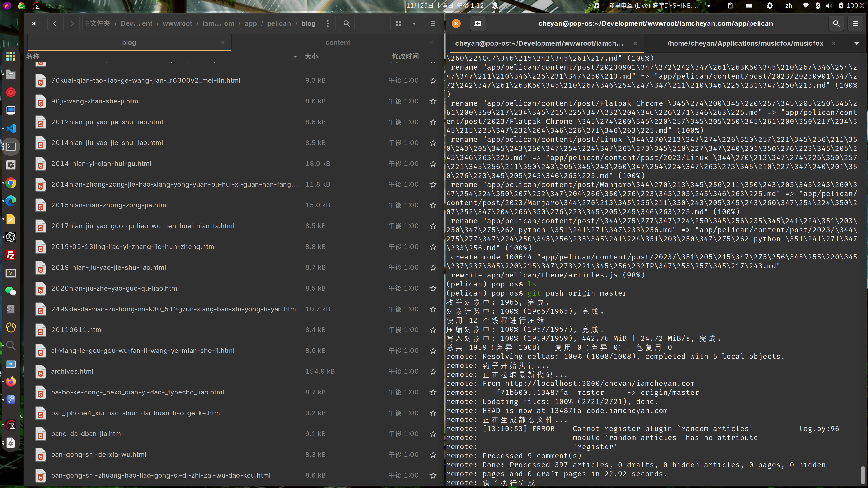This screenshot has height=488, width=868.
Task: Star the archives.html file
Action: coord(433,371)
